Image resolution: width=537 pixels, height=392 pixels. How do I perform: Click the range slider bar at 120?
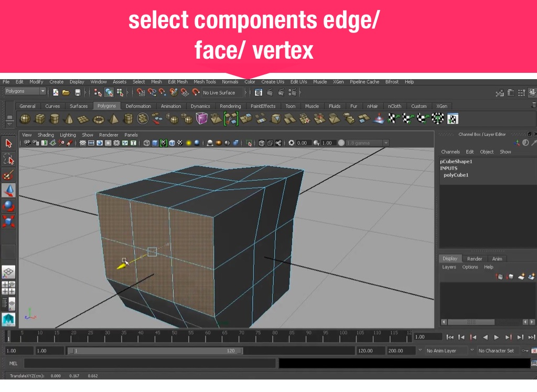coord(231,351)
